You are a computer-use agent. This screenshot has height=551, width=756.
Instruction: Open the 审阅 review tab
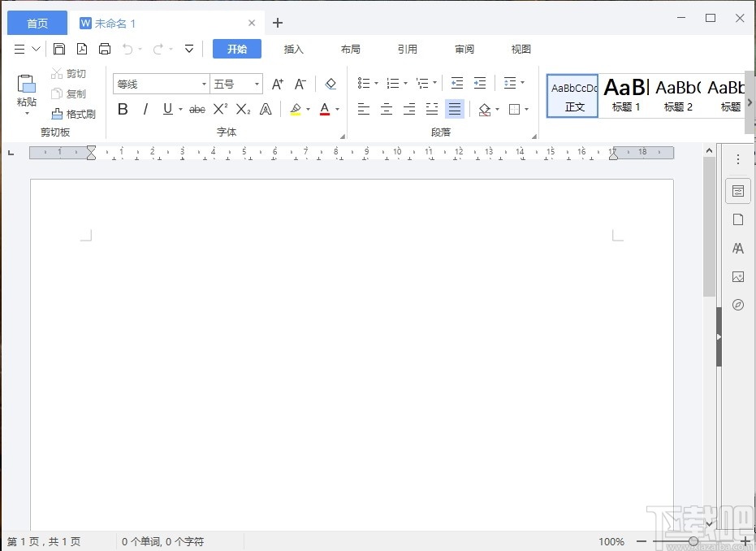pos(464,49)
